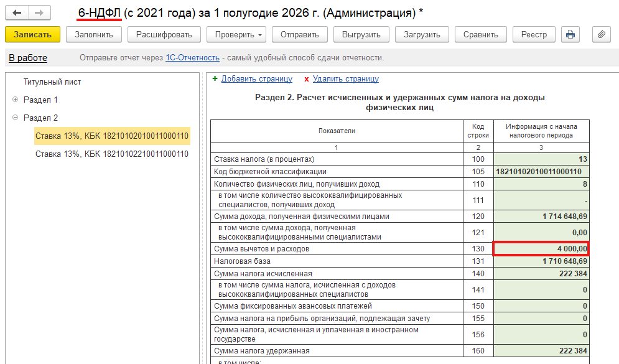
Task: Click the Заполнить button
Action: click(x=93, y=34)
